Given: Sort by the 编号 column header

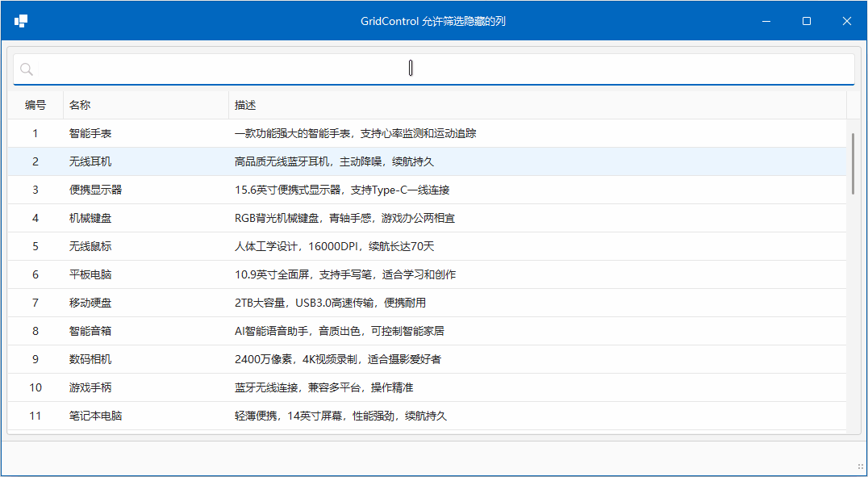Looking at the screenshot, I should pyautogui.click(x=35, y=105).
